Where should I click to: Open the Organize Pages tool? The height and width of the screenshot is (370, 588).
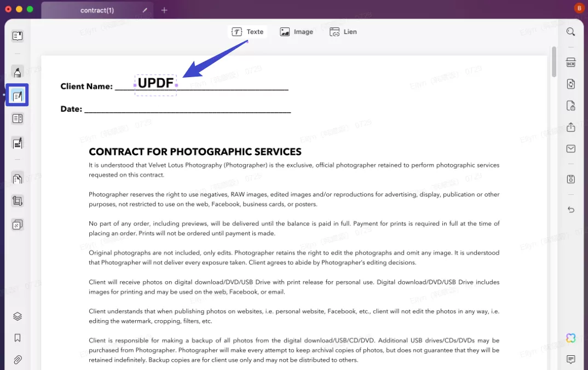coord(18,179)
